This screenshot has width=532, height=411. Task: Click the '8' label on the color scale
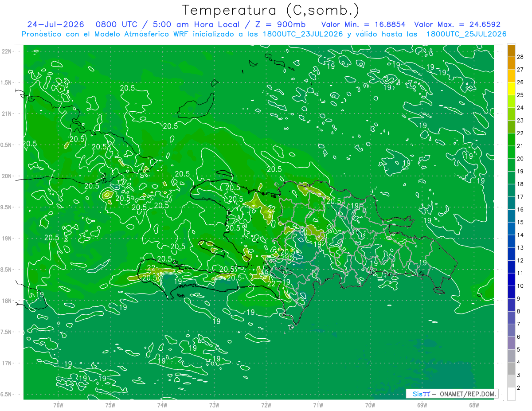point(519,312)
